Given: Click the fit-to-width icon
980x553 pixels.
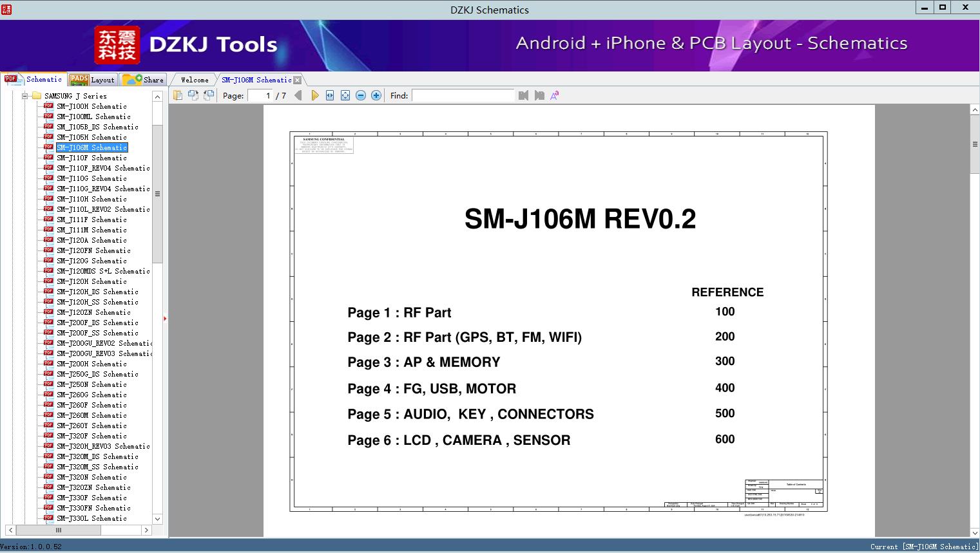Looking at the screenshot, I should pyautogui.click(x=330, y=95).
